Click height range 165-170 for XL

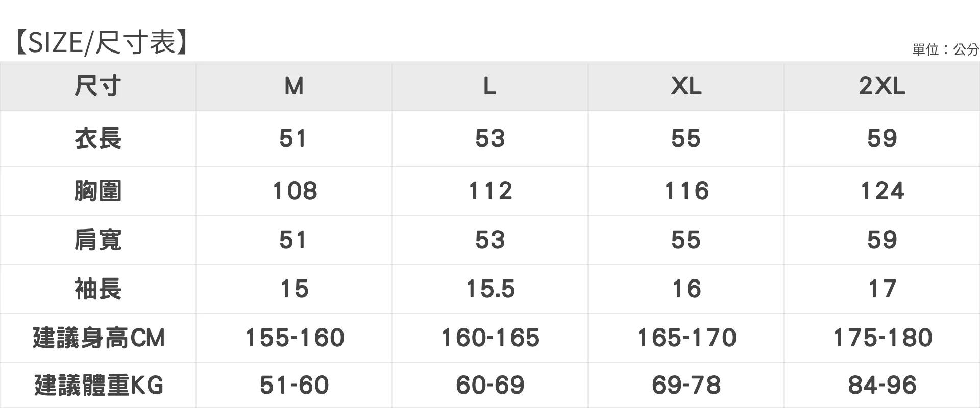tap(687, 338)
